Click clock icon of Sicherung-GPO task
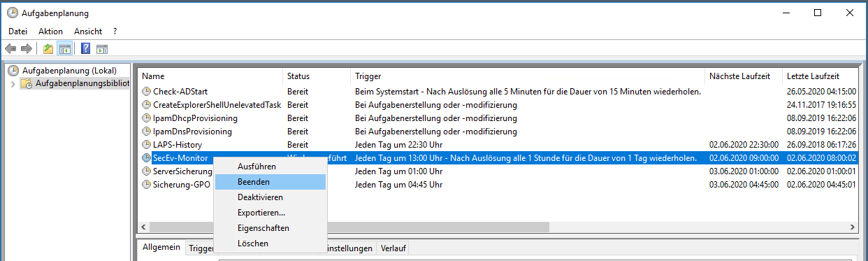 [x=146, y=185]
